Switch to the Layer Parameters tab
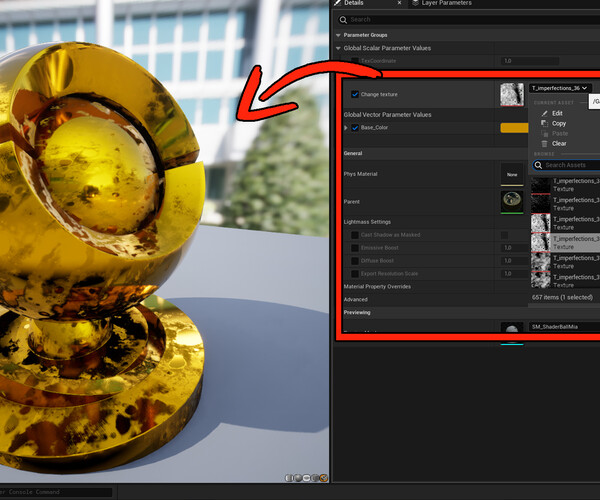This screenshot has height=500, width=600. 446,3
